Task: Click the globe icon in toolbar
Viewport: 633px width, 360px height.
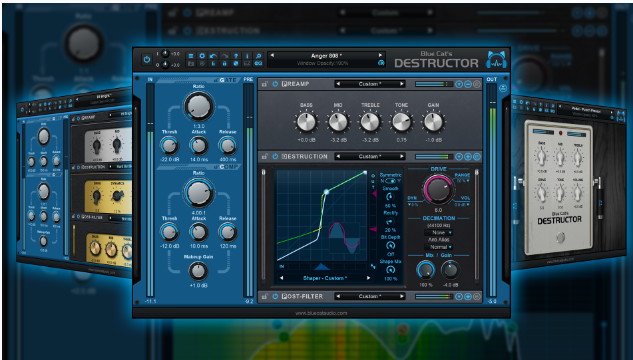Action: point(236,64)
